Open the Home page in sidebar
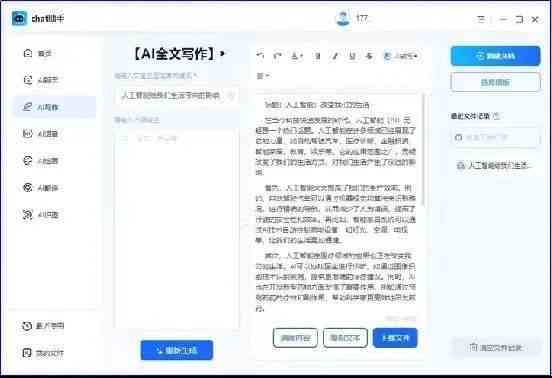 point(38,53)
